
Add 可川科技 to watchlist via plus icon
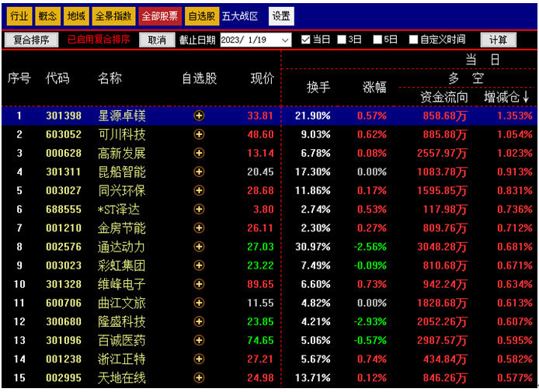(199, 134)
